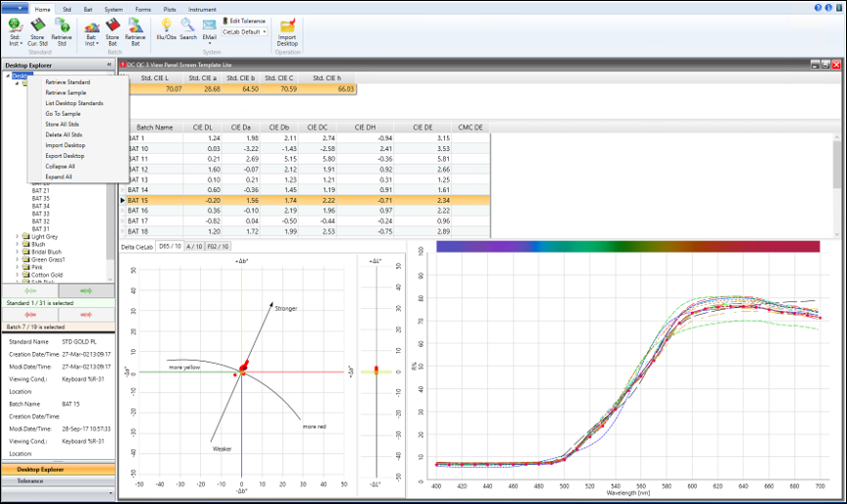Open Illu/Obs lightbulb icon

(166, 24)
